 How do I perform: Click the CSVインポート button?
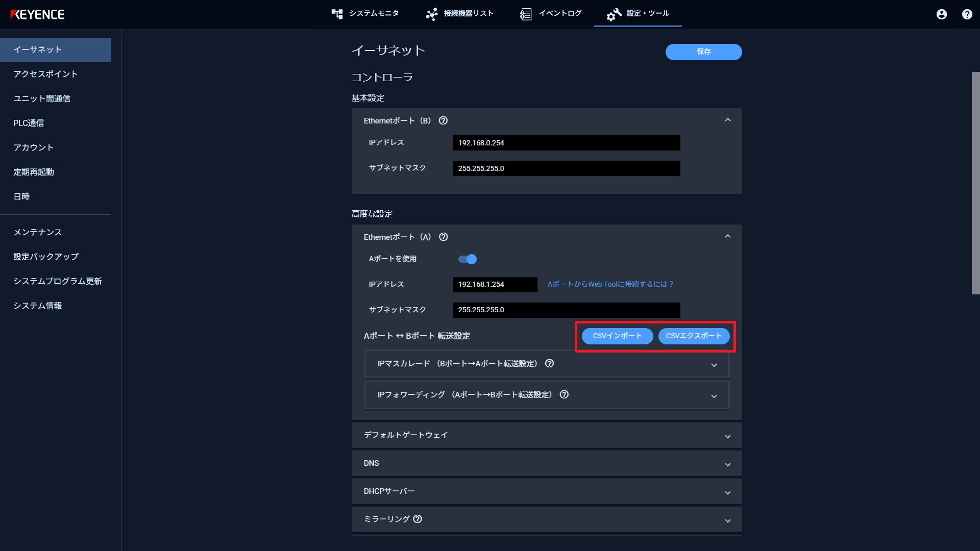coord(617,336)
